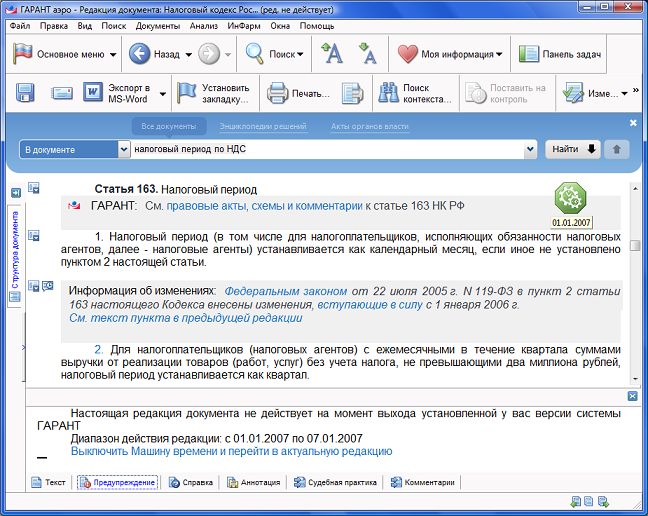Click the save diskette icon in toolbar
The image size is (648, 516).
pos(26,94)
